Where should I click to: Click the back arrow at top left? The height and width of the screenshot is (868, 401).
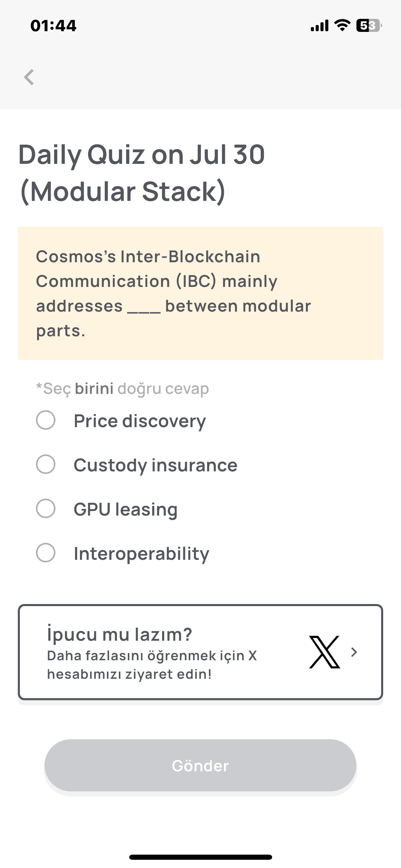click(29, 77)
